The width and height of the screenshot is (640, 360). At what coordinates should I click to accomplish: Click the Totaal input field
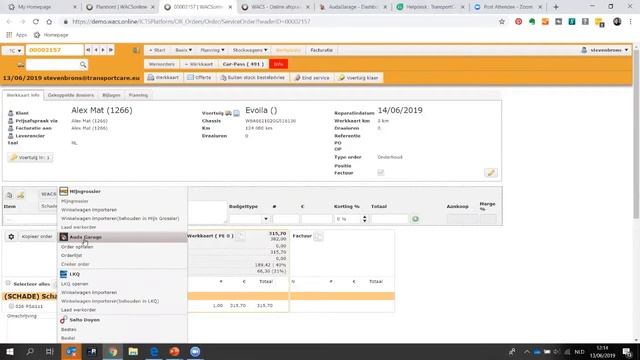pyautogui.click(x=389, y=219)
